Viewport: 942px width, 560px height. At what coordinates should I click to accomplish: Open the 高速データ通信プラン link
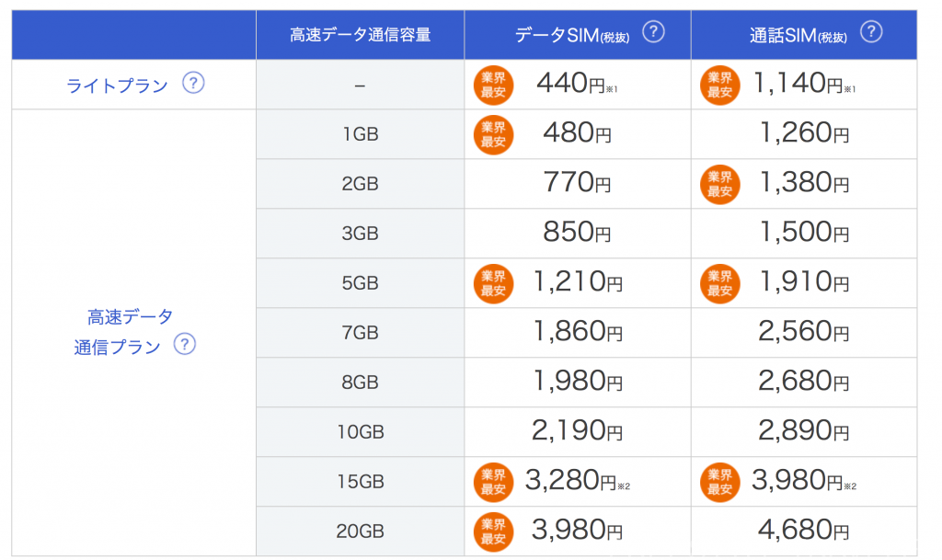point(123,332)
